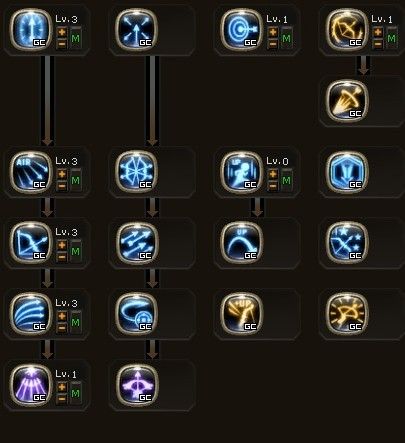Image resolution: width=405 pixels, height=443 pixels.
Task: Decrease level of AIR arrows skill
Action: point(62,186)
